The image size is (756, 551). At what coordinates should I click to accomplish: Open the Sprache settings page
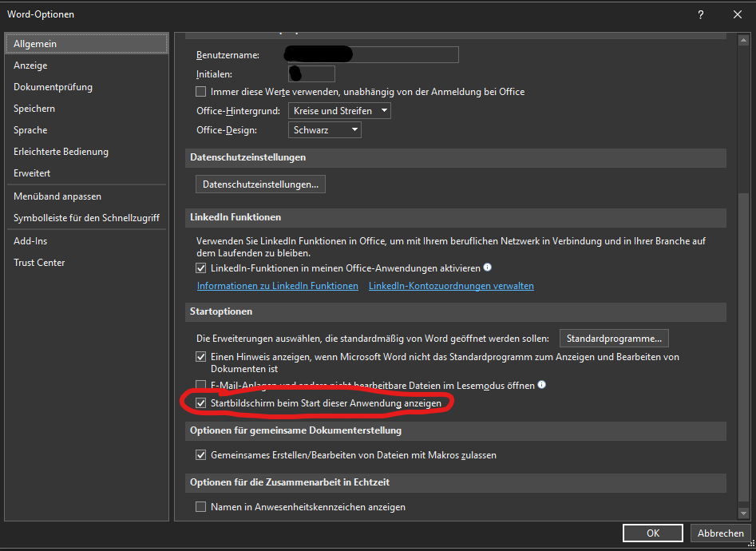pos(87,130)
